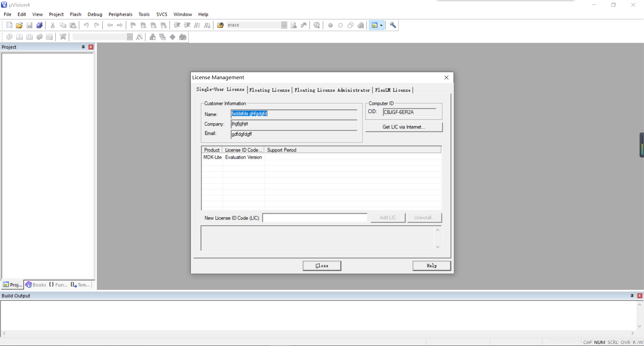Switch to Templates tab in Project panel
The height and width of the screenshot is (346, 644).
(x=80, y=285)
